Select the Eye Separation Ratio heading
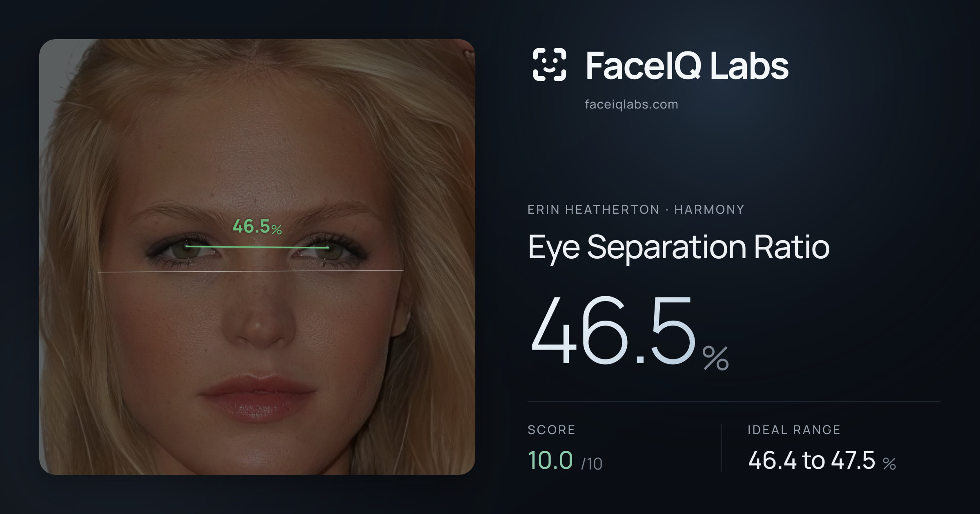This screenshot has height=514, width=980. pos(679,248)
